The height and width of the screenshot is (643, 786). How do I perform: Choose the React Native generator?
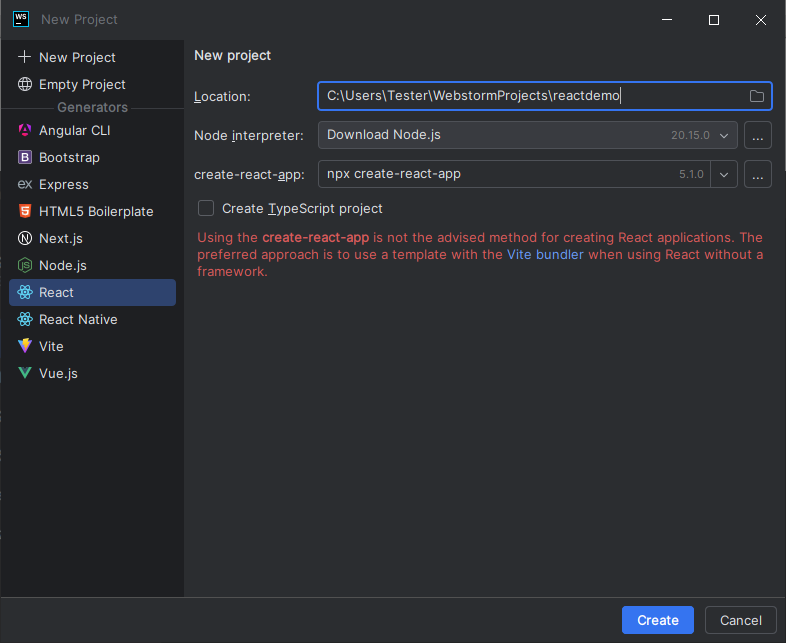coord(93,319)
